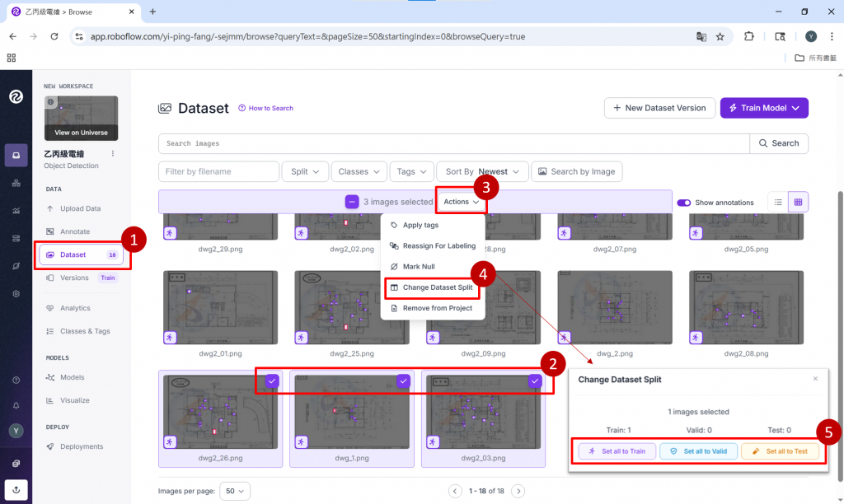Click the Roboflow logo in sidebar
The width and height of the screenshot is (844, 504).
tap(16, 97)
